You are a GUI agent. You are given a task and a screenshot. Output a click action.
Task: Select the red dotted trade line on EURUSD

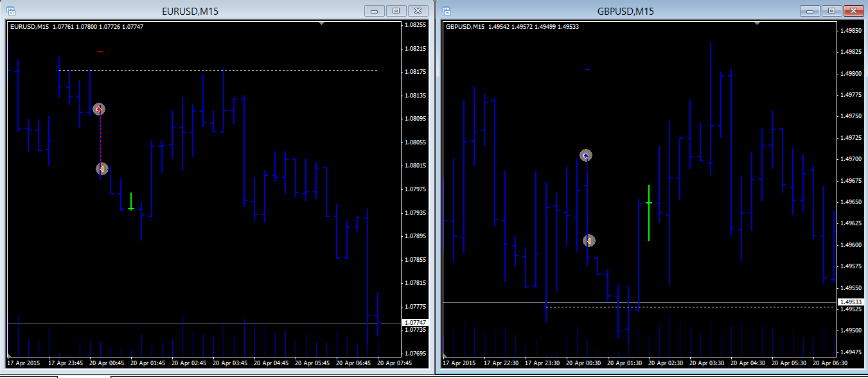point(100,139)
